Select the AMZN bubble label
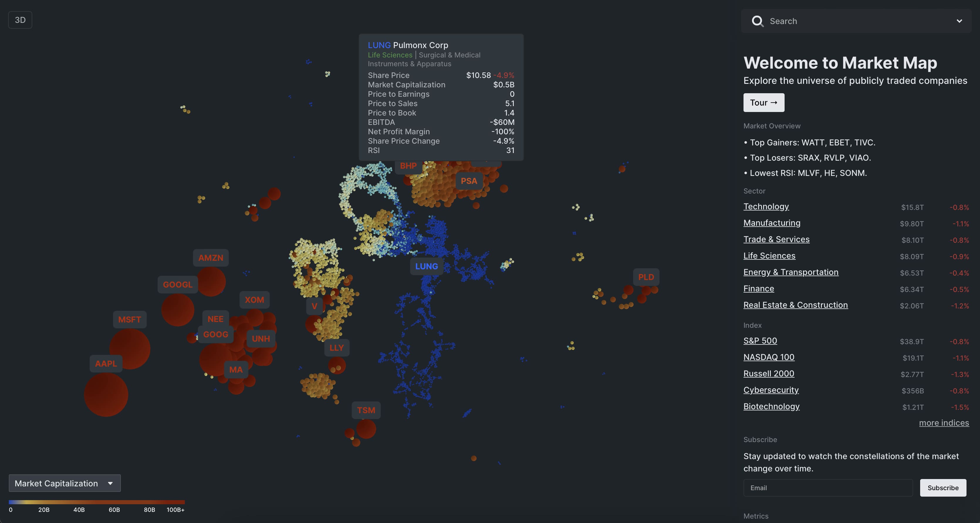This screenshot has width=980, height=523. (211, 258)
